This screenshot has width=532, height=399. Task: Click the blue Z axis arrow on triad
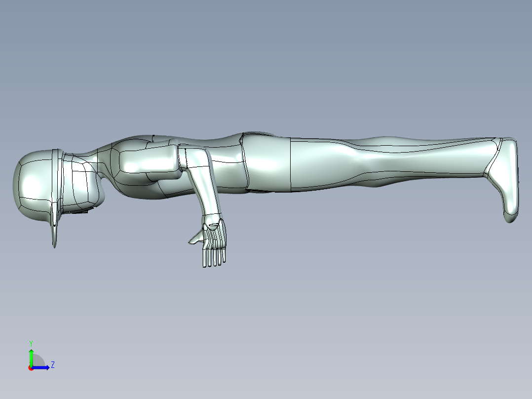43,367
